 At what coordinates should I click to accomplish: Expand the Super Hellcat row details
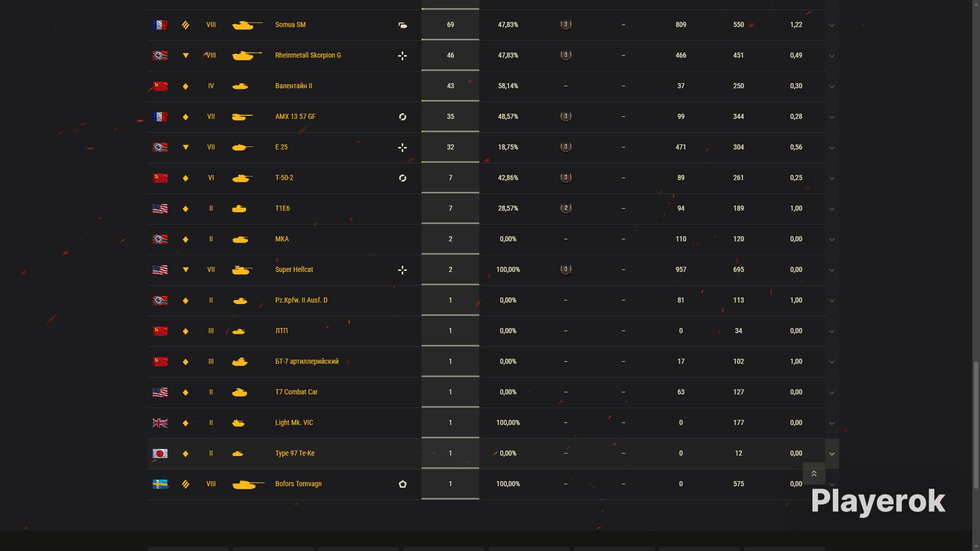832,270
